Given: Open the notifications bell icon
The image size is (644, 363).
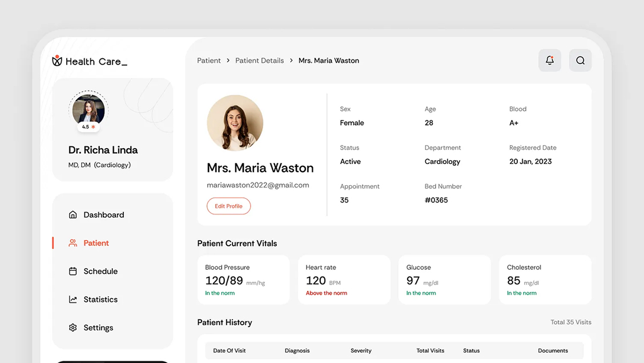Looking at the screenshot, I should 550,61.
